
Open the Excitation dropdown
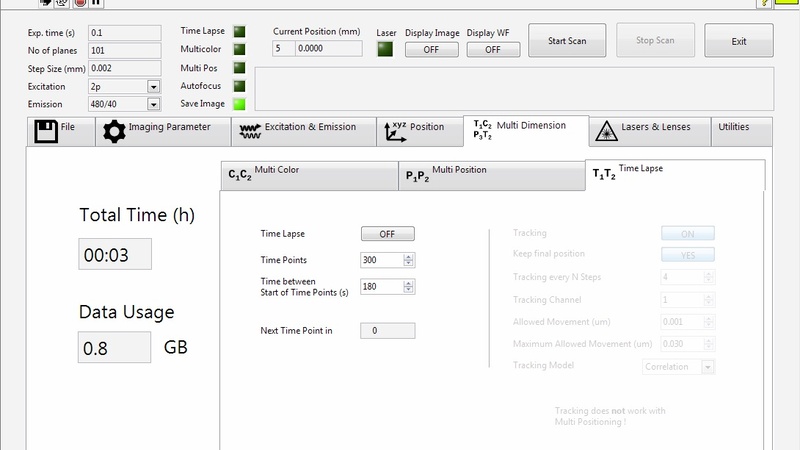tap(154, 87)
